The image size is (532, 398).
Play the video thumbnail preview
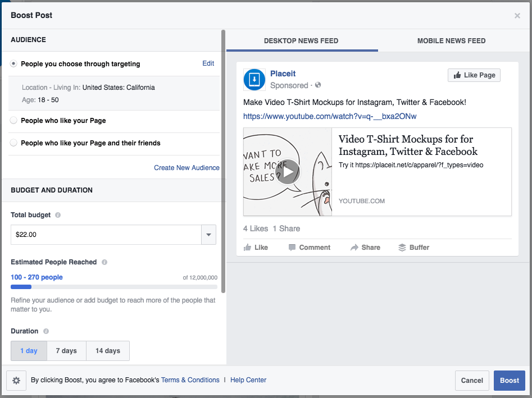click(288, 172)
